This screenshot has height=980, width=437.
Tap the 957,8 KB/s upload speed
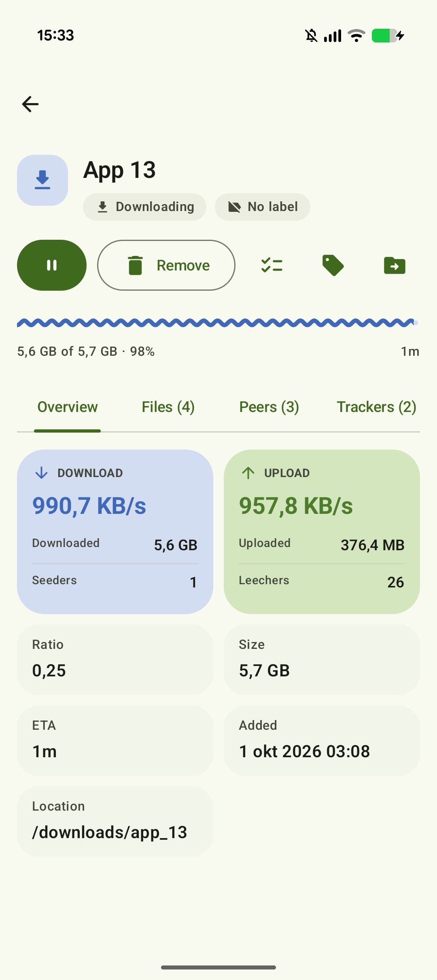[x=296, y=506]
